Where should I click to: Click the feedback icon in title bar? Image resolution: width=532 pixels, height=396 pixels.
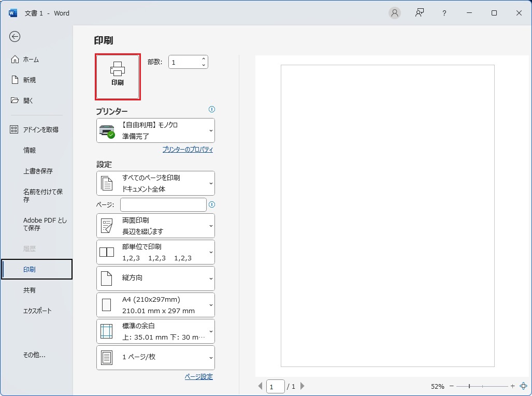tap(420, 13)
